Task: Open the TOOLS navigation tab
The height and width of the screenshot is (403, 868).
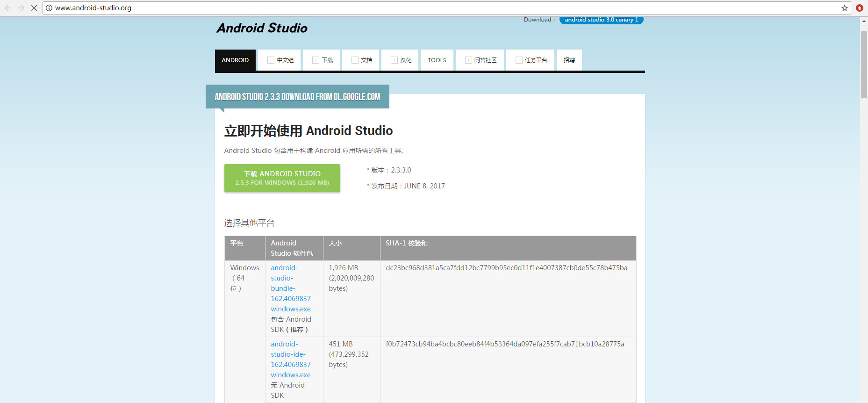Action: [437, 60]
